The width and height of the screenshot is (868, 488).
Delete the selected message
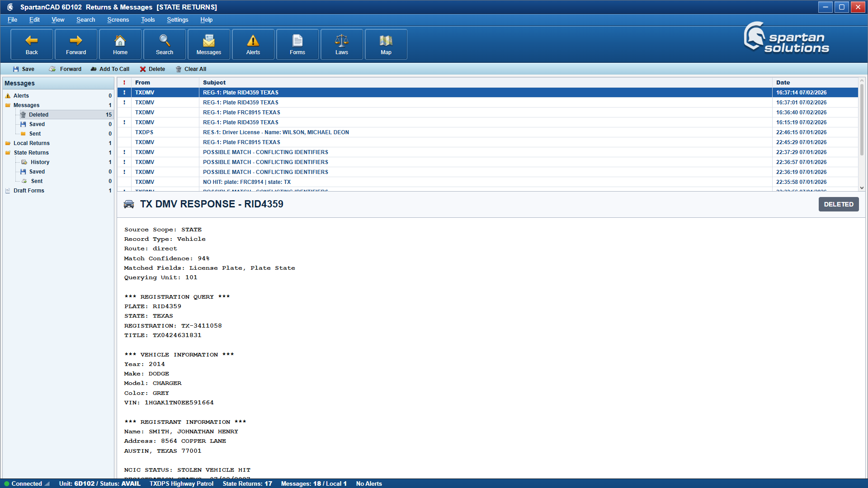point(152,69)
